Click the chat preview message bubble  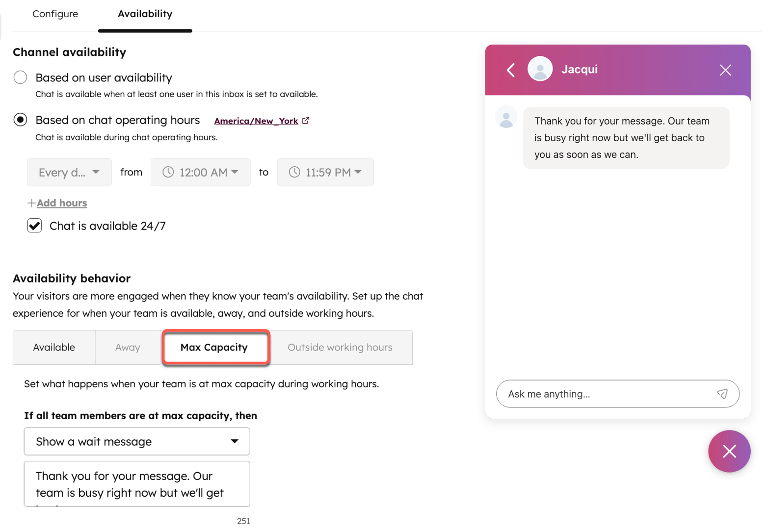click(626, 138)
